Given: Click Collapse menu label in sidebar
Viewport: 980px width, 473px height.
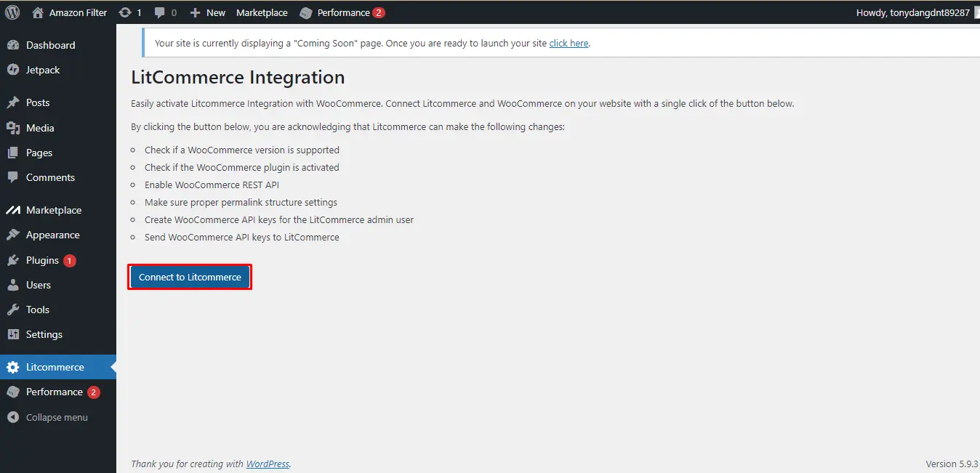Looking at the screenshot, I should tap(57, 417).
